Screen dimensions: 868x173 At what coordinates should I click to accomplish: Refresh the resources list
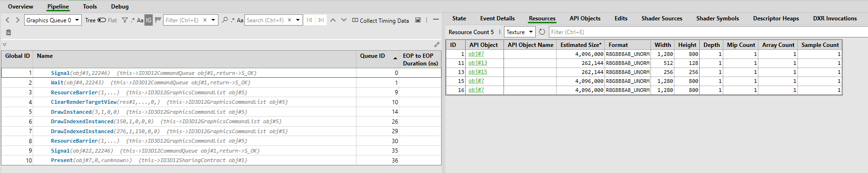coord(542,32)
